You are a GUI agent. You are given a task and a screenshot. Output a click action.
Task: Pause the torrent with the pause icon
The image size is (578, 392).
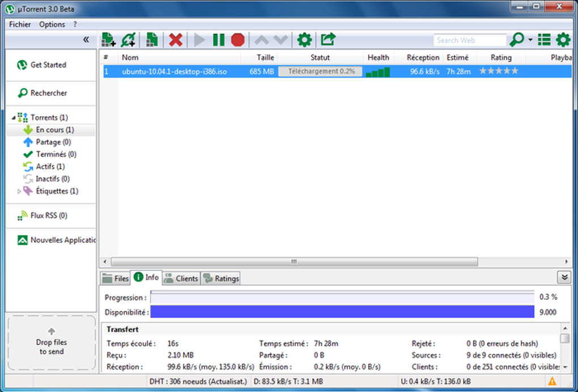coord(219,40)
